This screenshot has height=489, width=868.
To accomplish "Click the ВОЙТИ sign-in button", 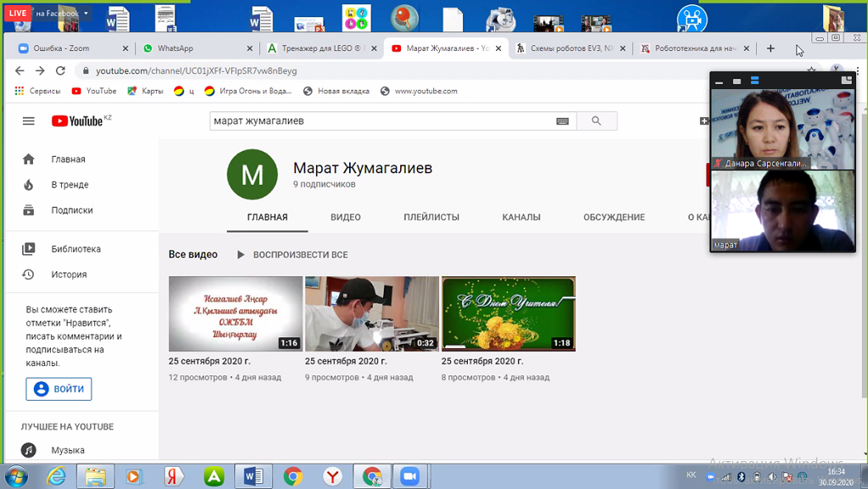I will [x=58, y=389].
